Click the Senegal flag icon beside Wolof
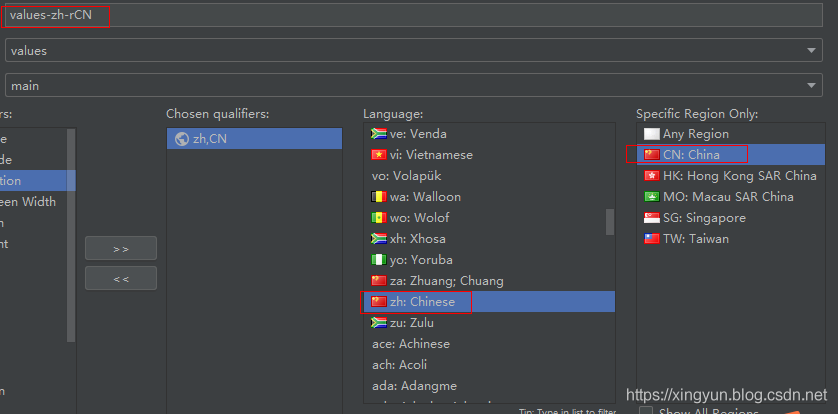Image resolution: width=838 pixels, height=414 pixels. (x=379, y=218)
